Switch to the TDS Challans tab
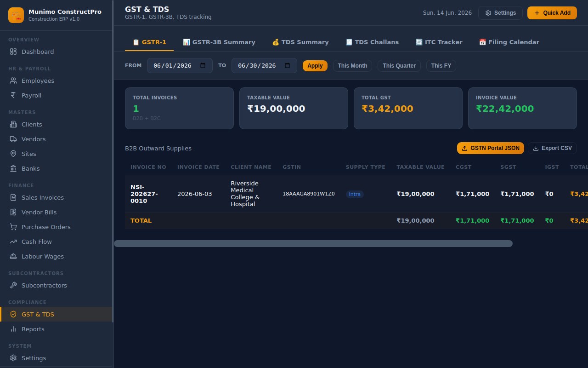This screenshot has height=368, width=588. [x=372, y=42]
